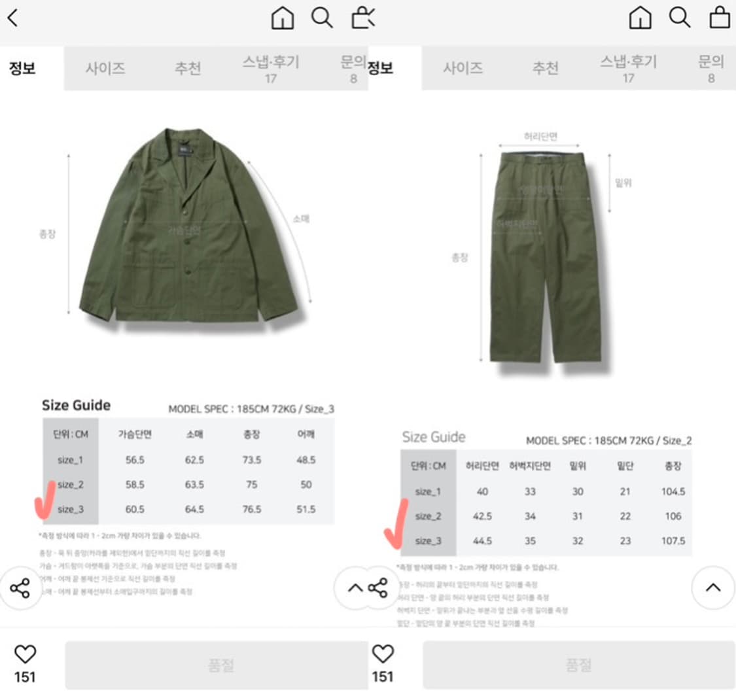Open shopping bag in right header
736x700 pixels.
tap(720, 18)
